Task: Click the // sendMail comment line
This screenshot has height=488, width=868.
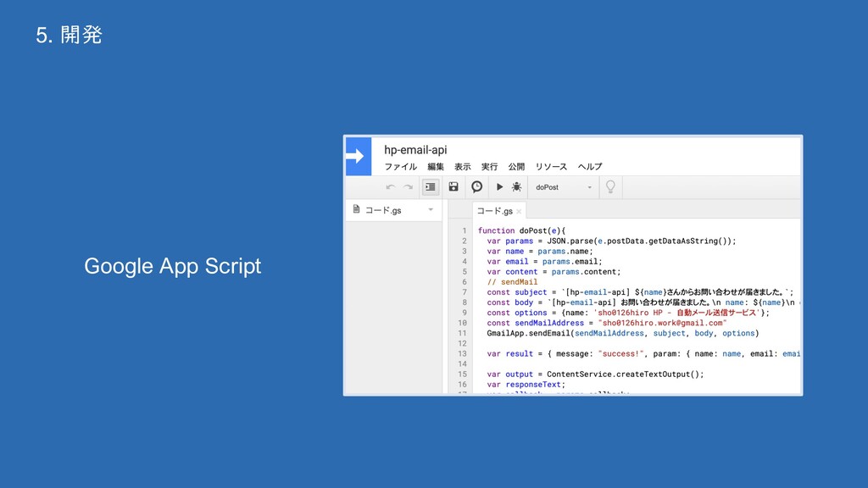Action: (x=512, y=282)
